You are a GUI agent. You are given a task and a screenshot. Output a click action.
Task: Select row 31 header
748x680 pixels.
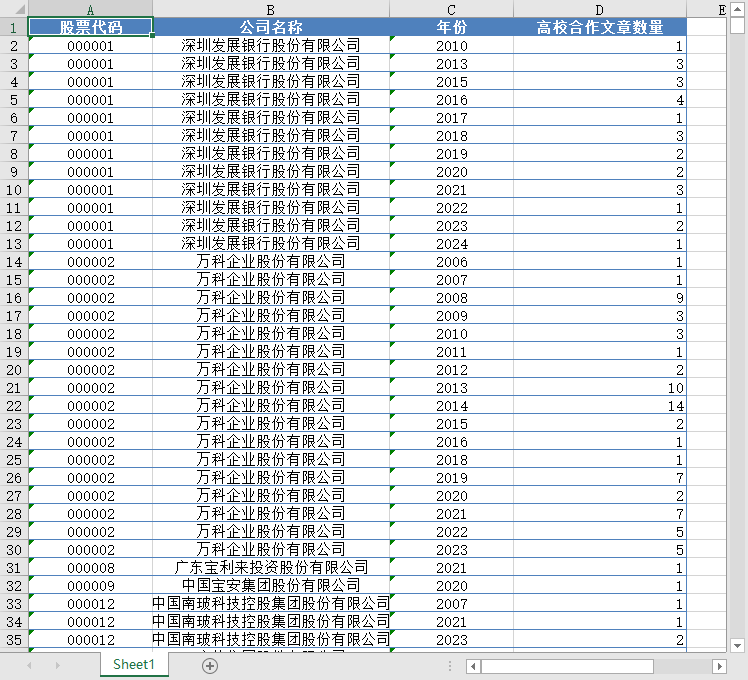(x=14, y=567)
